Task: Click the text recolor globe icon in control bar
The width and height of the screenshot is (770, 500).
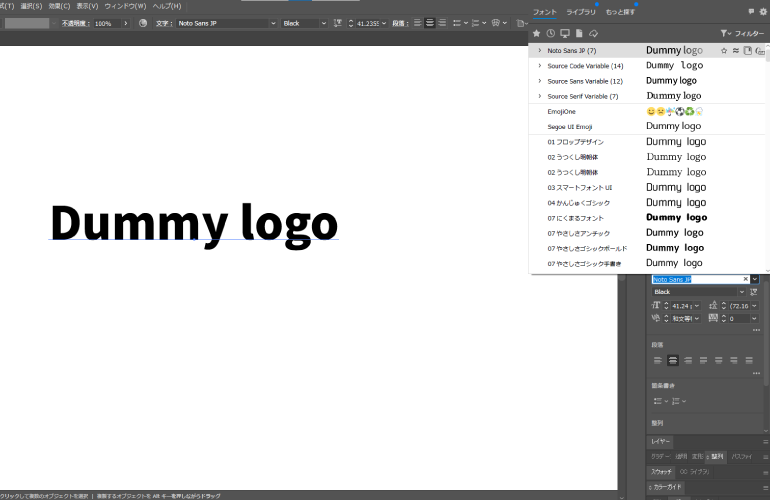Action: point(143,23)
